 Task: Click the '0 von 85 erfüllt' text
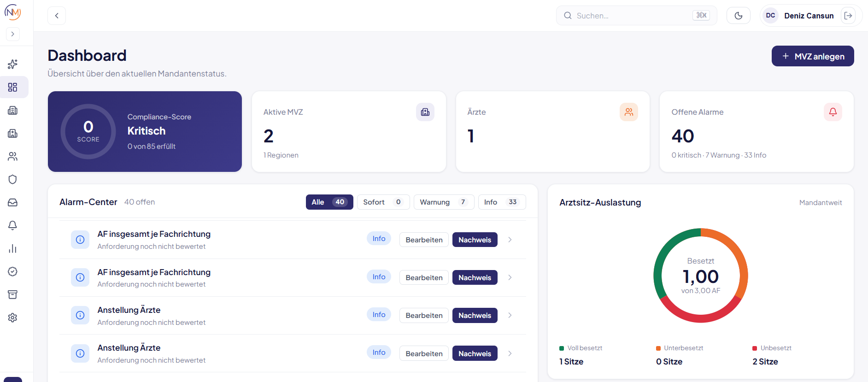pos(152,147)
